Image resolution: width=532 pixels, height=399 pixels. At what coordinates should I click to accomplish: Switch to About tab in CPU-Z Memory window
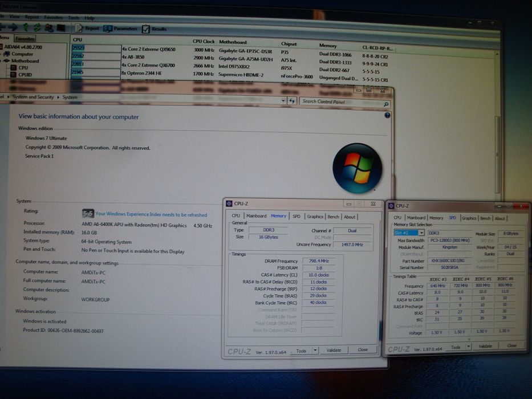coord(350,217)
